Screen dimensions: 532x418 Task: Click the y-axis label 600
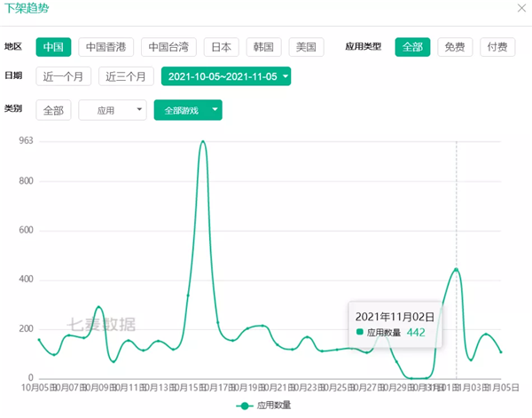[26, 230]
